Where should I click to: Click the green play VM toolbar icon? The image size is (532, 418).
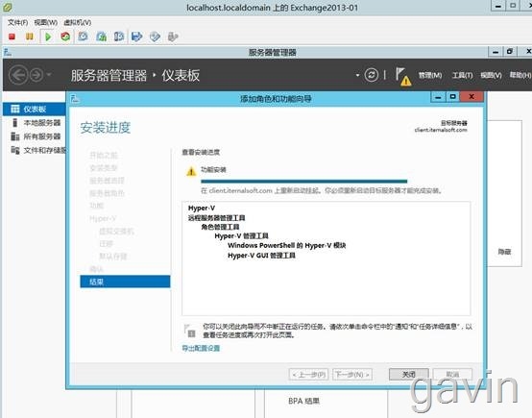[x=48, y=37]
